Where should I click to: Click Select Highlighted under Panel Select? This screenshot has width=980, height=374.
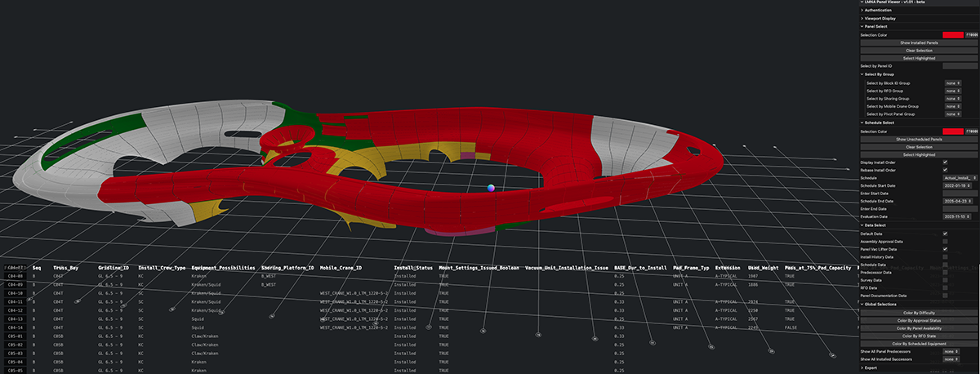click(x=919, y=58)
